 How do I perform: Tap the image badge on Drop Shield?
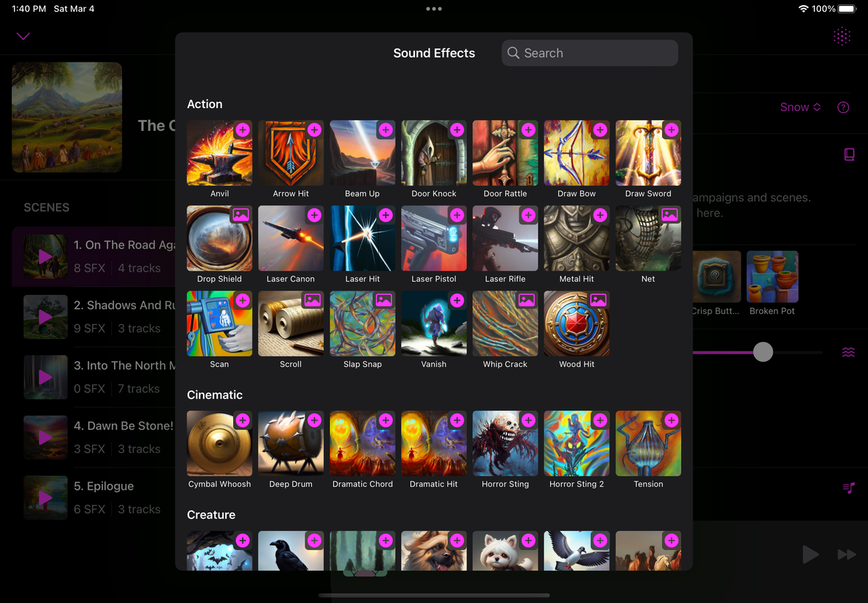(242, 215)
